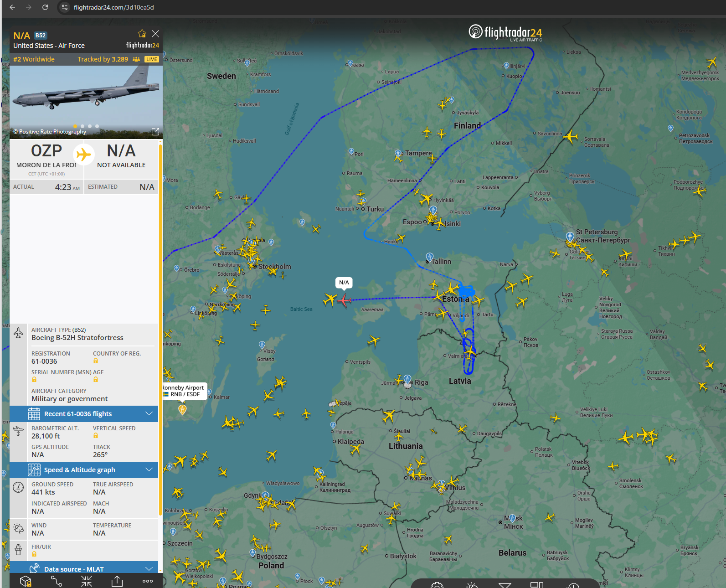Share this flight via upload icon
Screen dimensions: 726x588
117,581
